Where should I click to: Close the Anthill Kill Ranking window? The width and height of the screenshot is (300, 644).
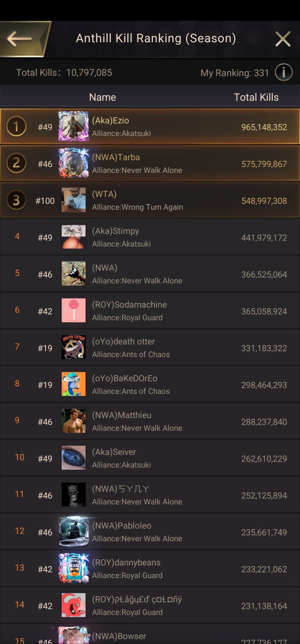[x=283, y=39]
